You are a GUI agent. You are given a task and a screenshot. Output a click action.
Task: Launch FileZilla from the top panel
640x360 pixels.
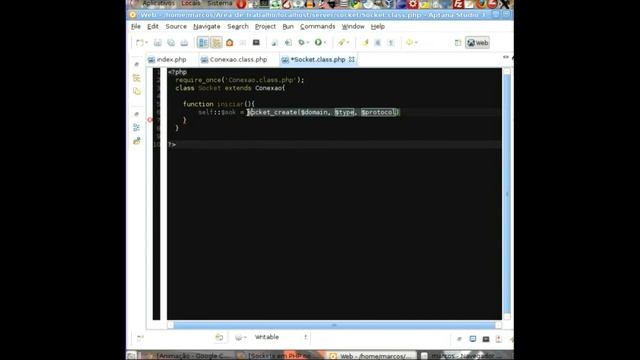(458, 4)
